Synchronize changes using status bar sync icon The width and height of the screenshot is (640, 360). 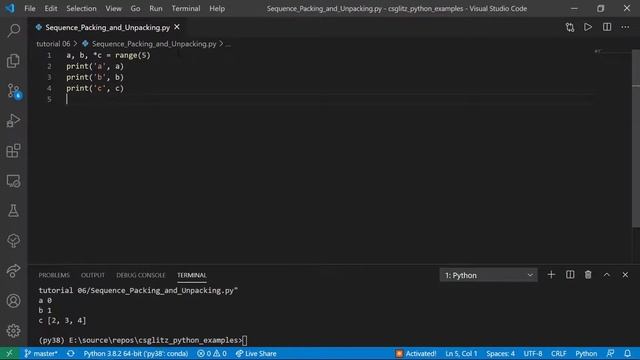(x=71, y=353)
